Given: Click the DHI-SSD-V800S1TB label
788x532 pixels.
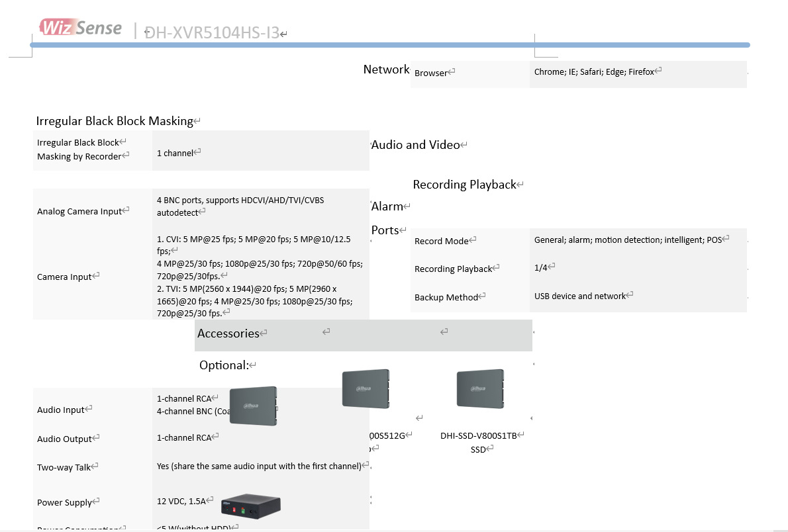Looking at the screenshot, I should 478,436.
